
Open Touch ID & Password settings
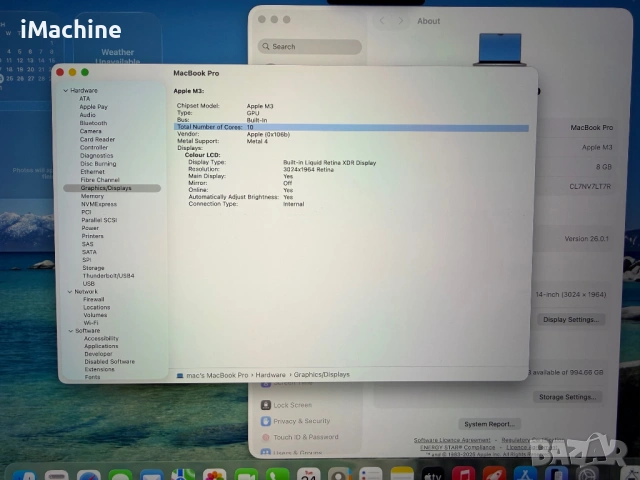click(x=306, y=437)
